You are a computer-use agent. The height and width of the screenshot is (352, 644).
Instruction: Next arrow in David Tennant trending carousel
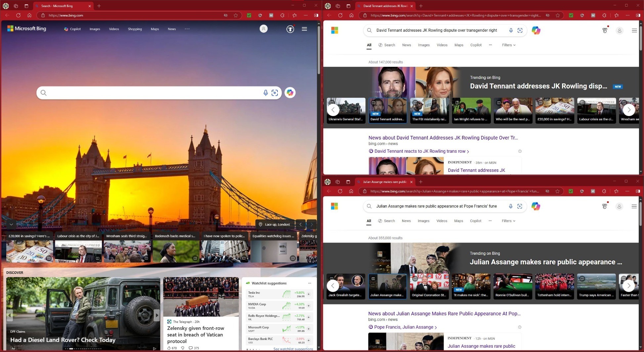tap(629, 110)
